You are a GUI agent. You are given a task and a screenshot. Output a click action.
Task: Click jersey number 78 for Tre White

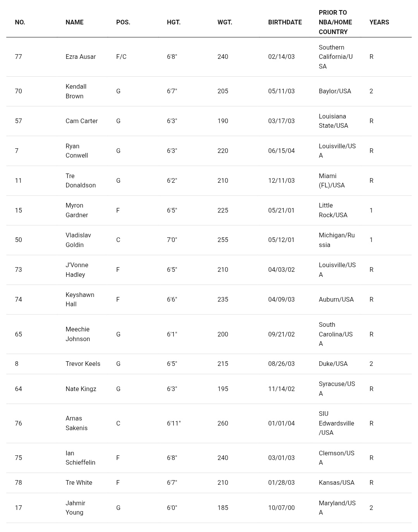point(18,483)
